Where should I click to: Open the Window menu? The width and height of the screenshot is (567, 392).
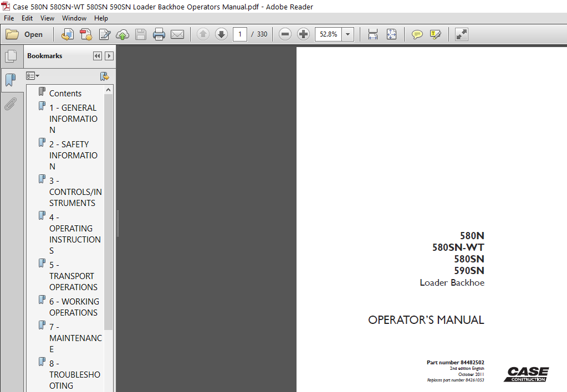[x=74, y=18]
